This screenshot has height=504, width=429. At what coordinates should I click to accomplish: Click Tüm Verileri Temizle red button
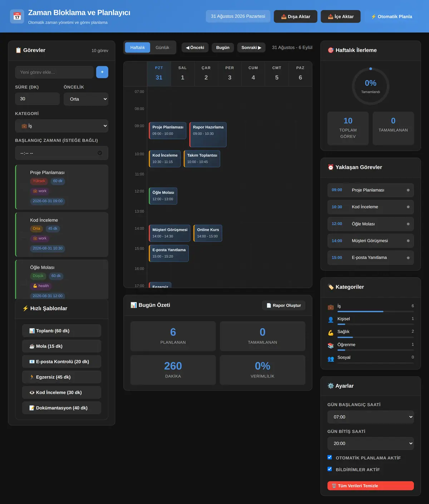tap(371, 486)
